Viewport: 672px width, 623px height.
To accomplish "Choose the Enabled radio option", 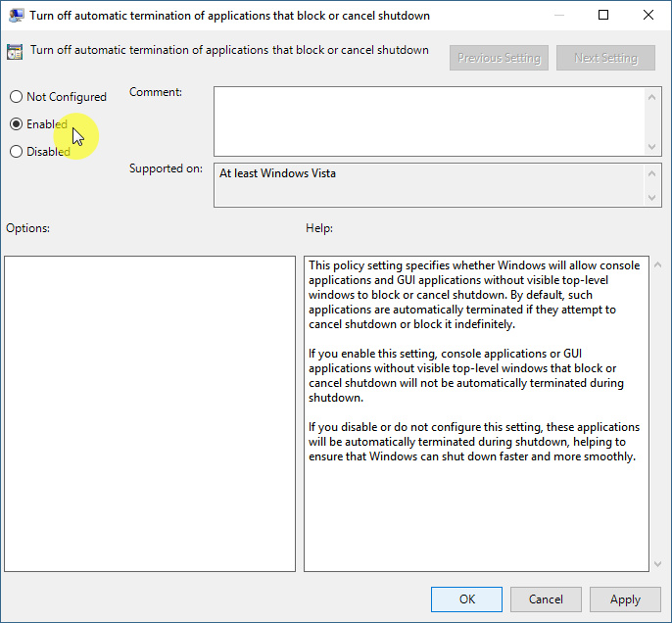I will pyautogui.click(x=16, y=124).
